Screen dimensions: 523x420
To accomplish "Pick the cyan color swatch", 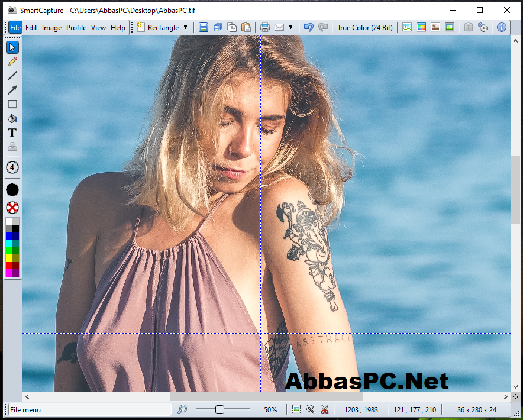I will pos(9,244).
